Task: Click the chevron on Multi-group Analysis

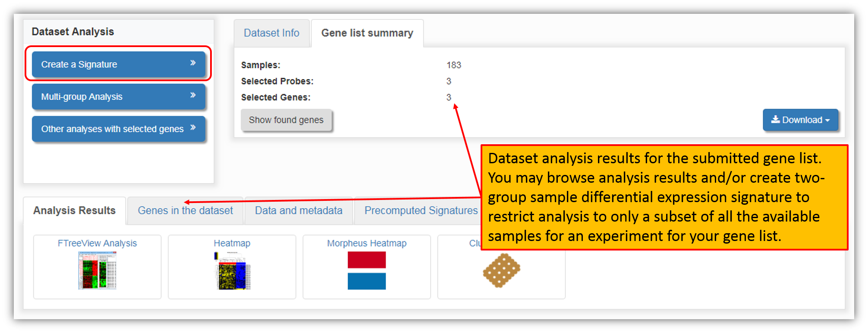Action: (x=193, y=95)
